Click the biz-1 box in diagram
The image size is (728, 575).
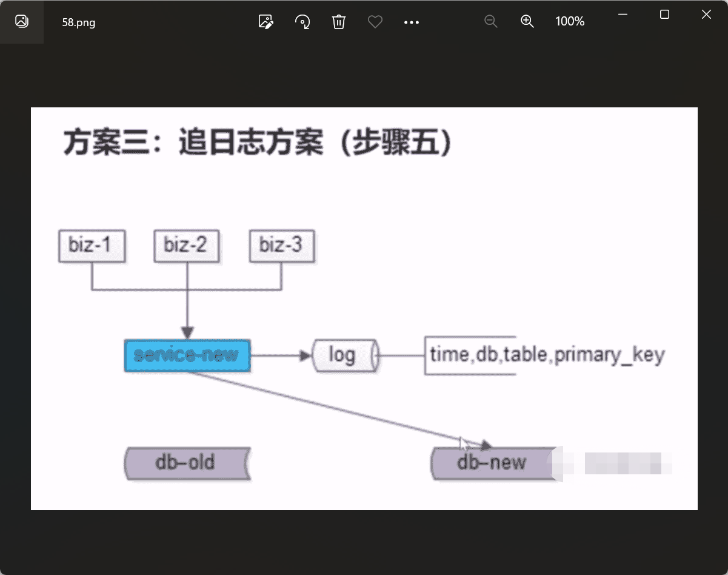pos(92,246)
